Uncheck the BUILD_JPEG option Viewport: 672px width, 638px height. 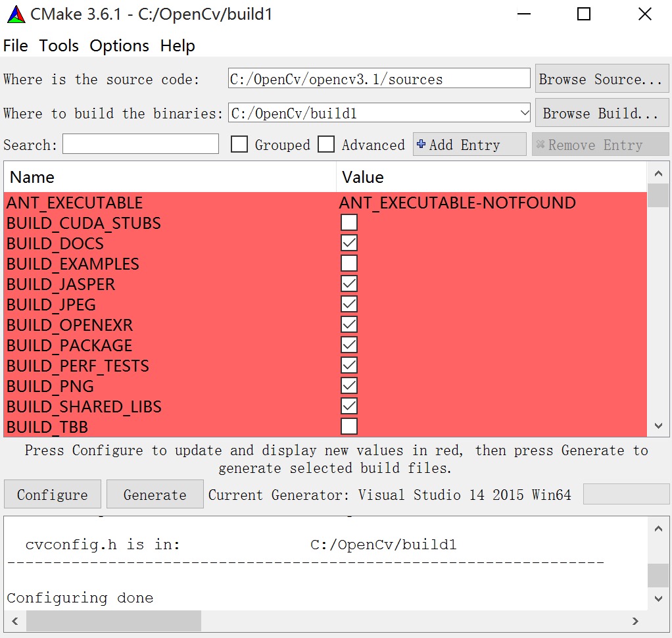coord(349,304)
